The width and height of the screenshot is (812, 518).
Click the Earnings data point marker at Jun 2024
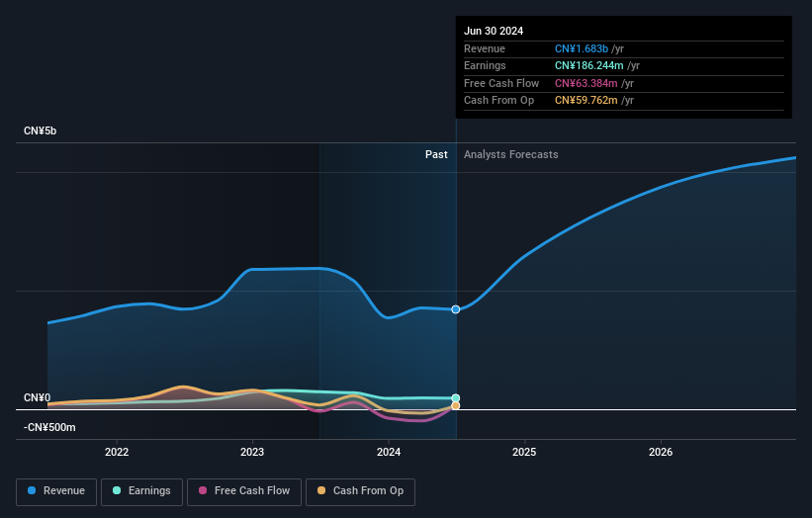pyautogui.click(x=456, y=398)
